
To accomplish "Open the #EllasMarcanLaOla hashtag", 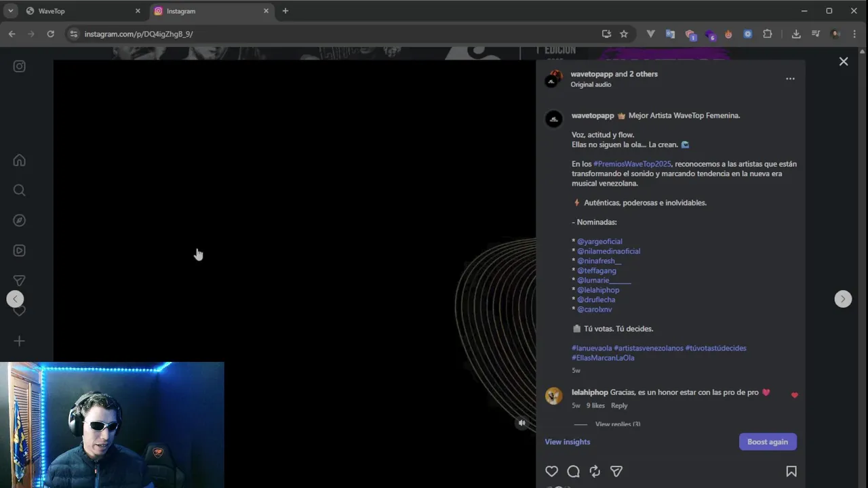I will [603, 358].
